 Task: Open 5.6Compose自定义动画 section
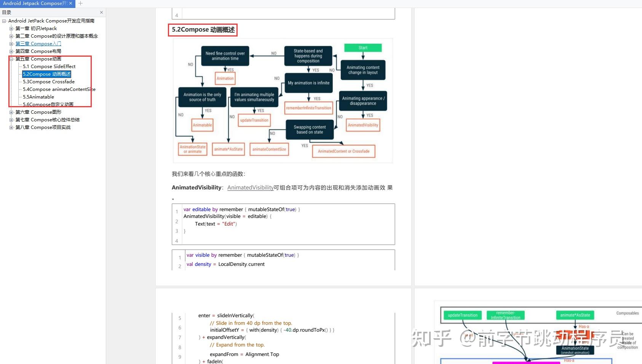48,104
